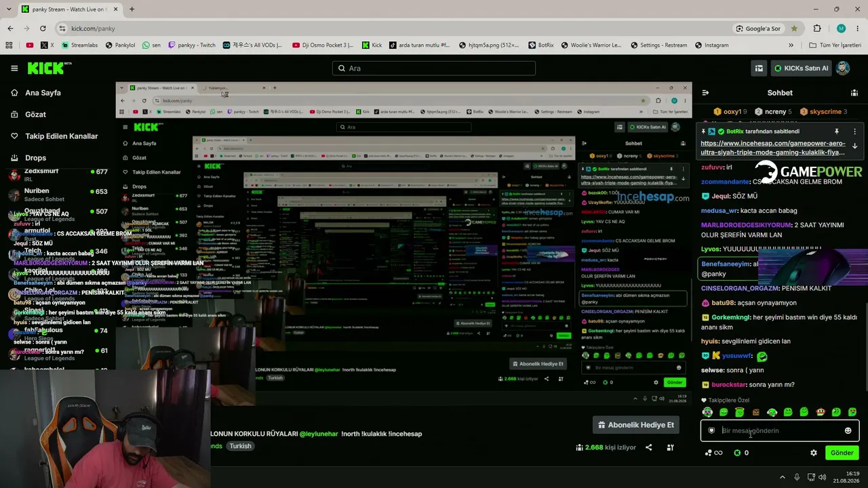Open a new browser tab
This screenshot has height=488, width=868.
132,9
